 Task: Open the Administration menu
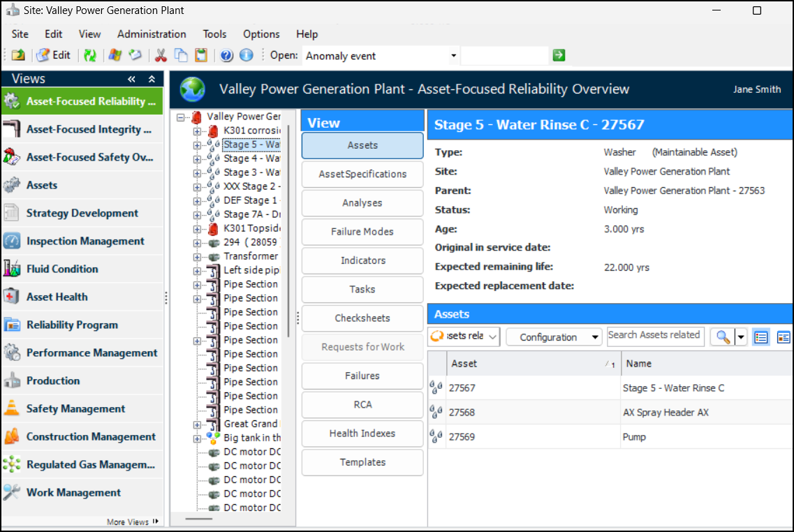[x=152, y=34]
